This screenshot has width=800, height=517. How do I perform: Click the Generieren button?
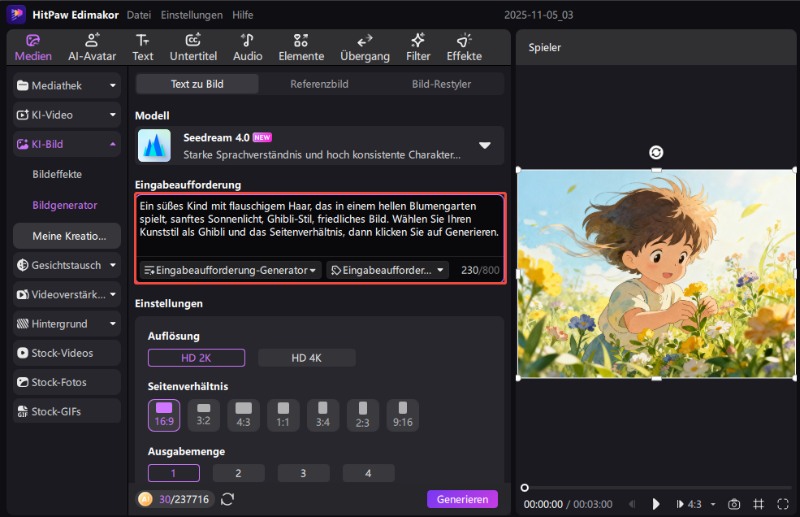click(462, 499)
